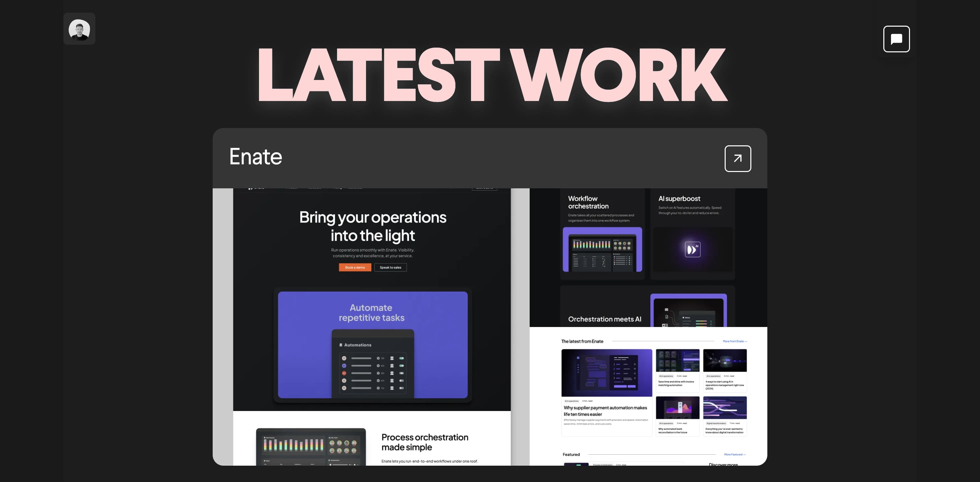Image resolution: width=980 pixels, height=482 pixels.
Task: Click the Orchestration meets AI inbox thumbnail
Action: point(689,310)
